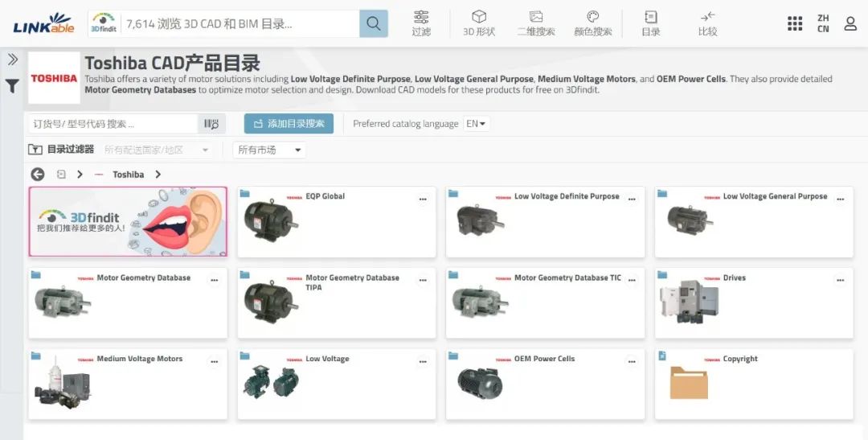Open more options for Low Voltage General Purpose
Viewport: 868px width, 440px height.
pyautogui.click(x=841, y=199)
